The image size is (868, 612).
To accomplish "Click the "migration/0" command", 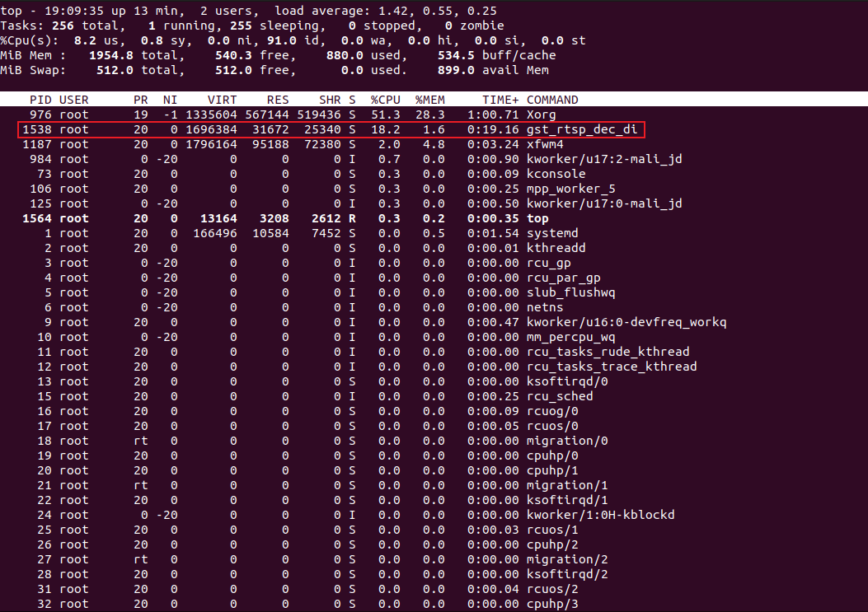I will (567, 441).
